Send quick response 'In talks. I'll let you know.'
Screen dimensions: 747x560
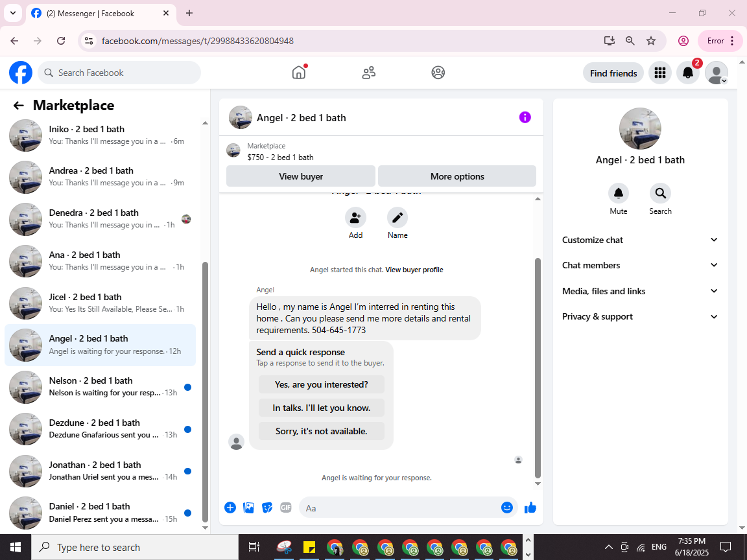coord(321,408)
